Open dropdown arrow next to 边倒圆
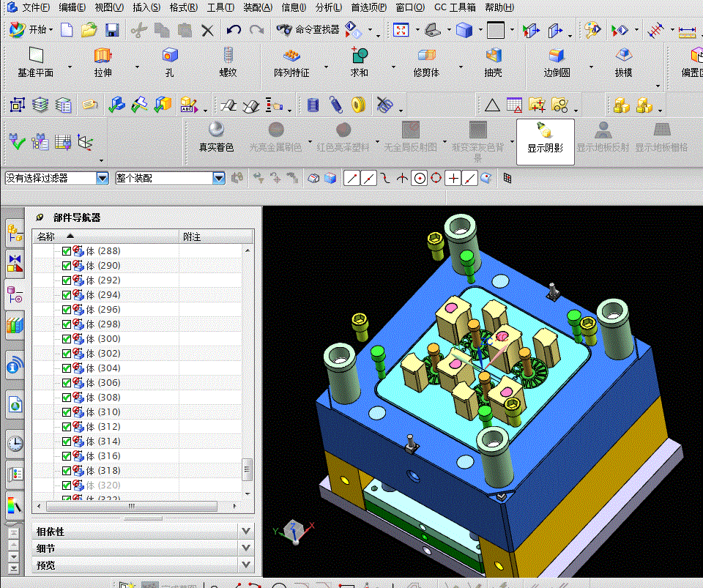 tap(591, 67)
